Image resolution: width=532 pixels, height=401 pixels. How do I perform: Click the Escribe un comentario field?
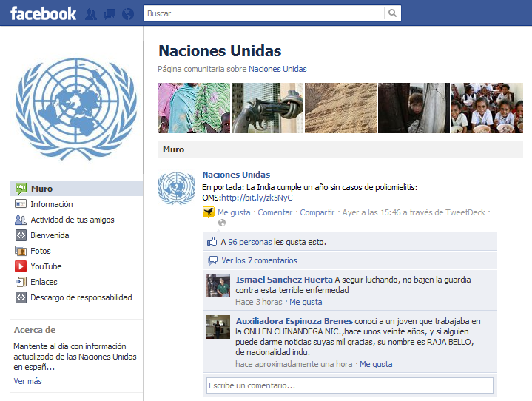click(x=350, y=385)
